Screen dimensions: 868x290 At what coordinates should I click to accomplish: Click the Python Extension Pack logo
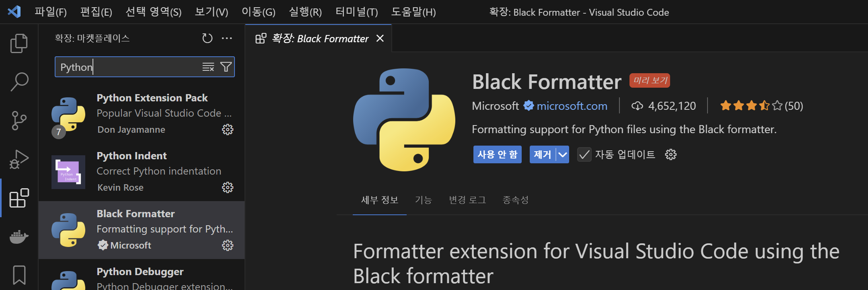coord(68,115)
